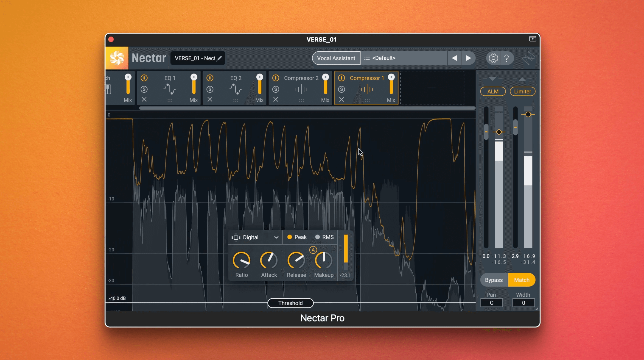The width and height of the screenshot is (644, 360).
Task: Click the input meter down-arrow indicator
Action: pos(492,79)
